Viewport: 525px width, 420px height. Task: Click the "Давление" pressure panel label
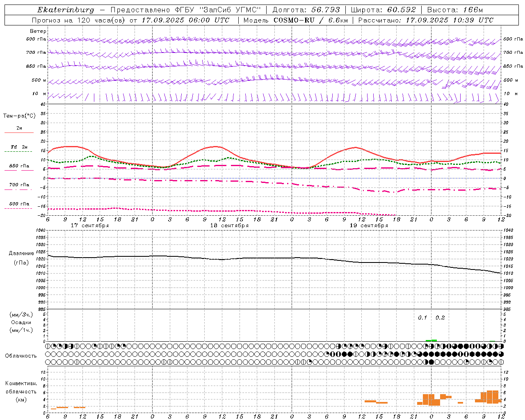(21, 253)
